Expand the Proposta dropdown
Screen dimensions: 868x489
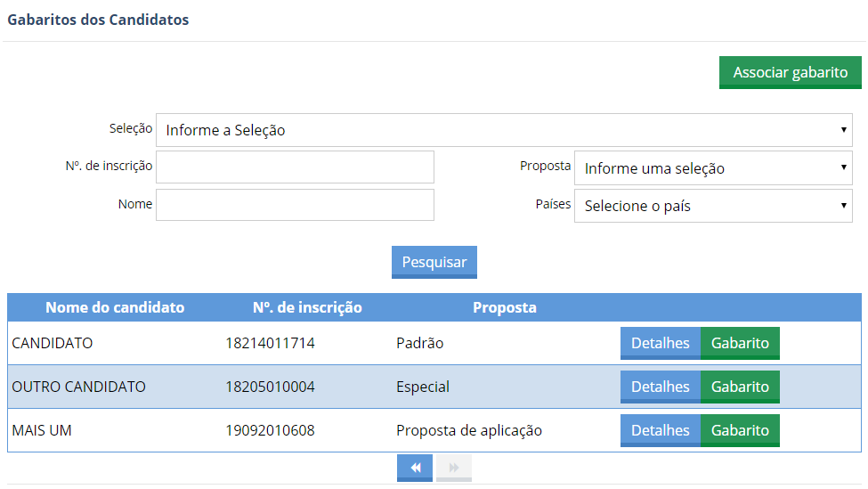tap(713, 168)
